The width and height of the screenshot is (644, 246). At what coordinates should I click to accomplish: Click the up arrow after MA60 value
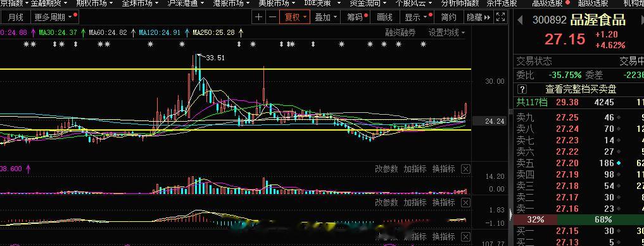133,32
